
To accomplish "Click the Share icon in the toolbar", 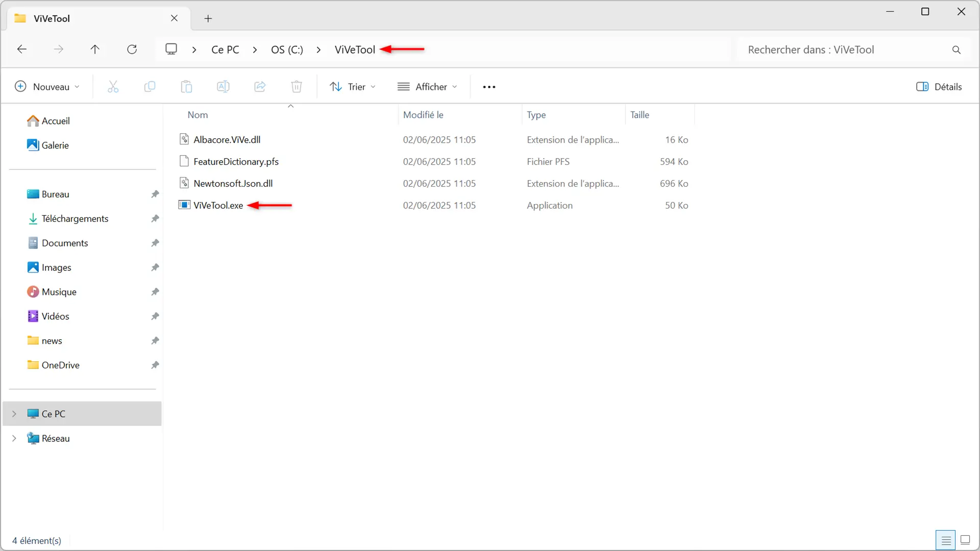I will 260,87.
